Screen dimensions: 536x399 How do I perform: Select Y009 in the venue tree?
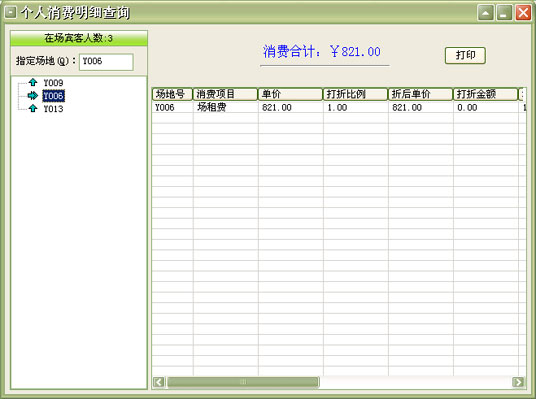[x=53, y=83]
